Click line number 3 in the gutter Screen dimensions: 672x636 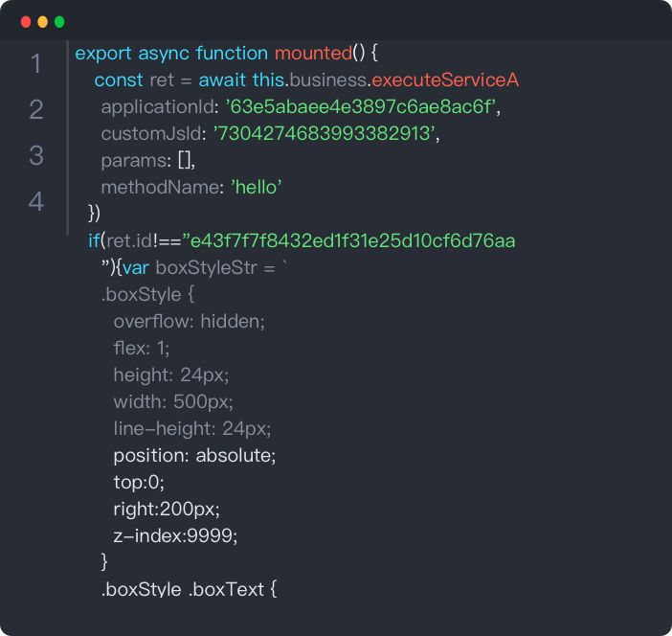click(36, 156)
